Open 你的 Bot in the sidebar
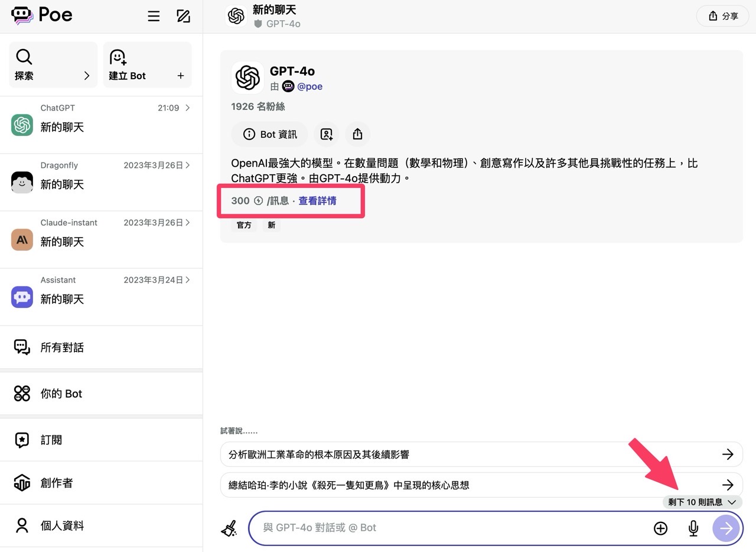 tap(101, 394)
